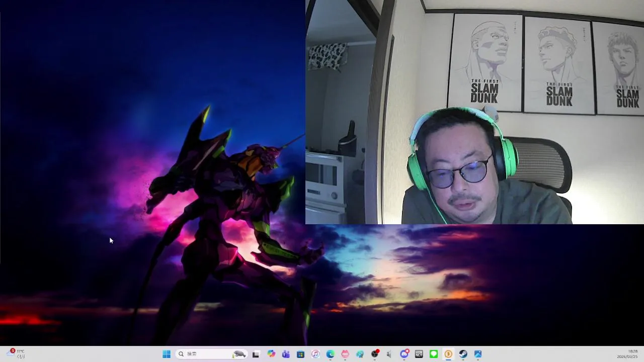Open the highlighted orange circular app icon
The width and height of the screenshot is (644, 362).
click(448, 354)
